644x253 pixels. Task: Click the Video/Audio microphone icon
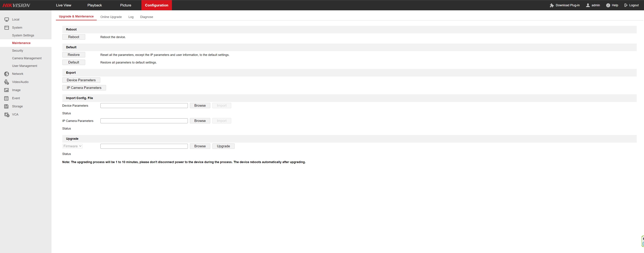(x=7, y=82)
